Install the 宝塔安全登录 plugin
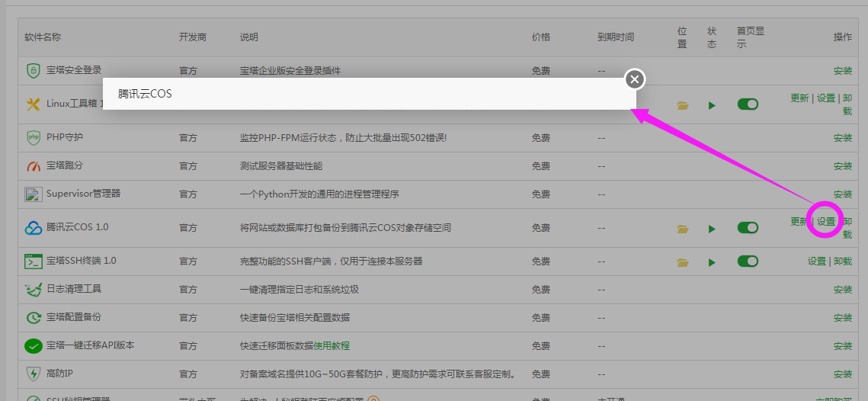The width and height of the screenshot is (868, 401). pos(843,71)
